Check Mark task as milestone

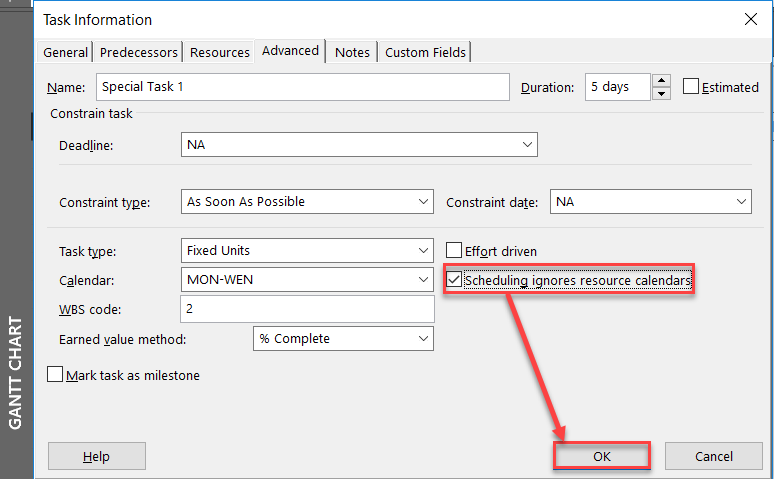coord(56,376)
